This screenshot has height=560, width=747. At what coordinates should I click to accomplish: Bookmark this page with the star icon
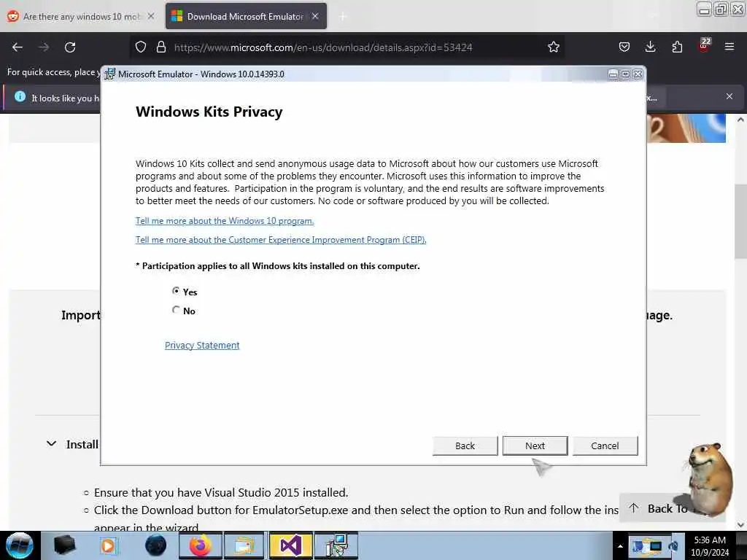(x=553, y=47)
